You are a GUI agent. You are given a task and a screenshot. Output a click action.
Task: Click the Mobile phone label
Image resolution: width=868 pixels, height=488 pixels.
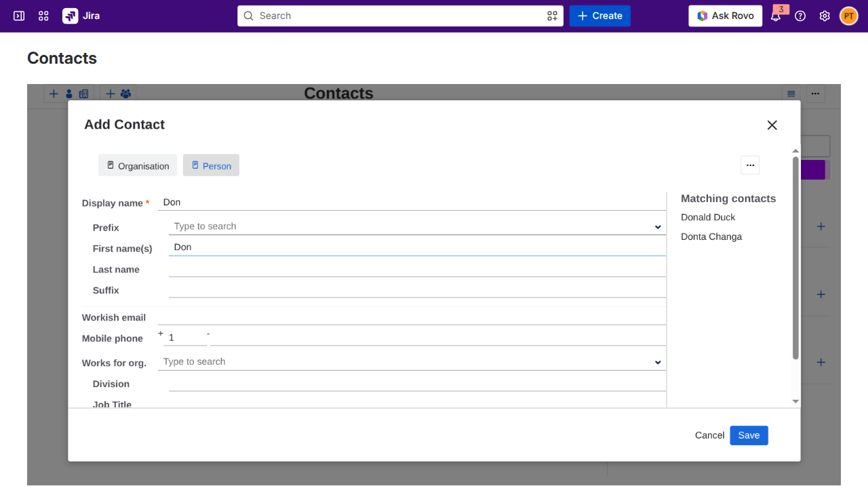[x=113, y=338]
